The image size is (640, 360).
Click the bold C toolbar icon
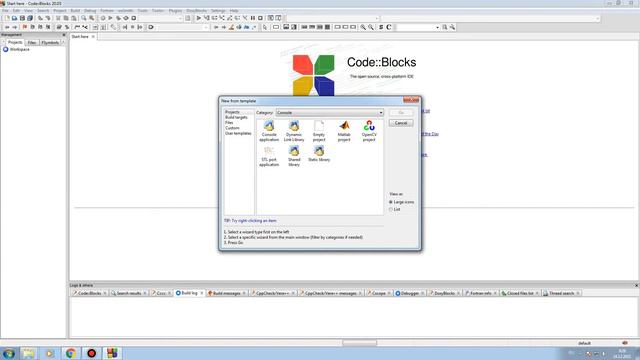coord(389,27)
